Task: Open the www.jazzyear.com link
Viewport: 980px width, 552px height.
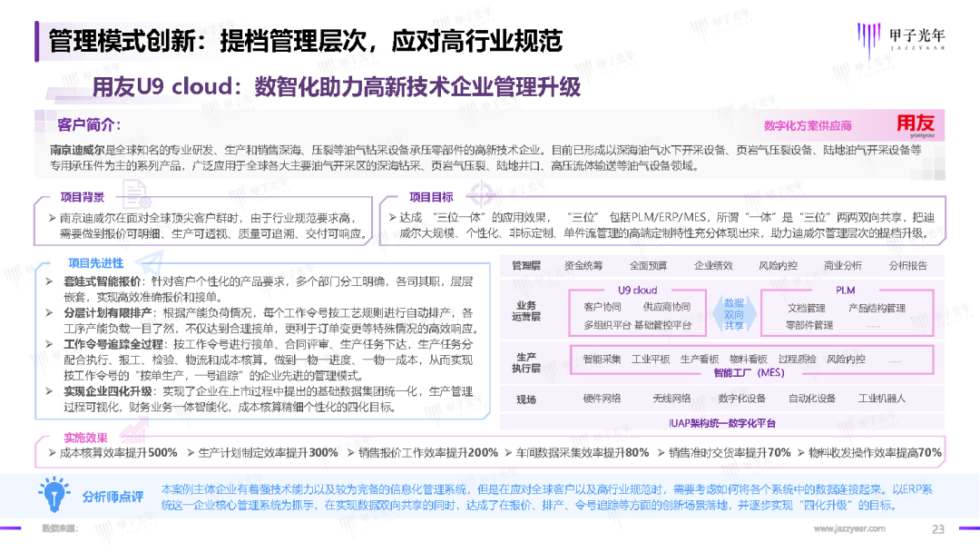Action: 849,529
